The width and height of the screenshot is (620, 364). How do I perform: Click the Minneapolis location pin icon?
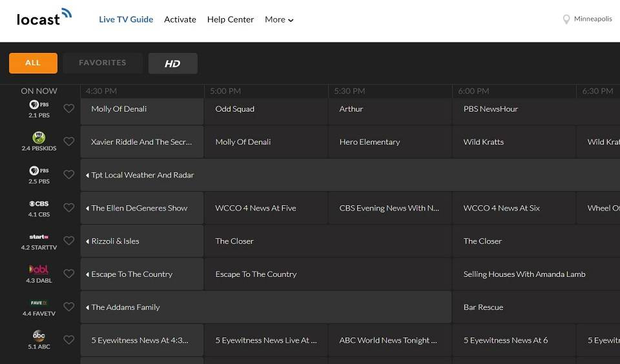click(x=566, y=19)
